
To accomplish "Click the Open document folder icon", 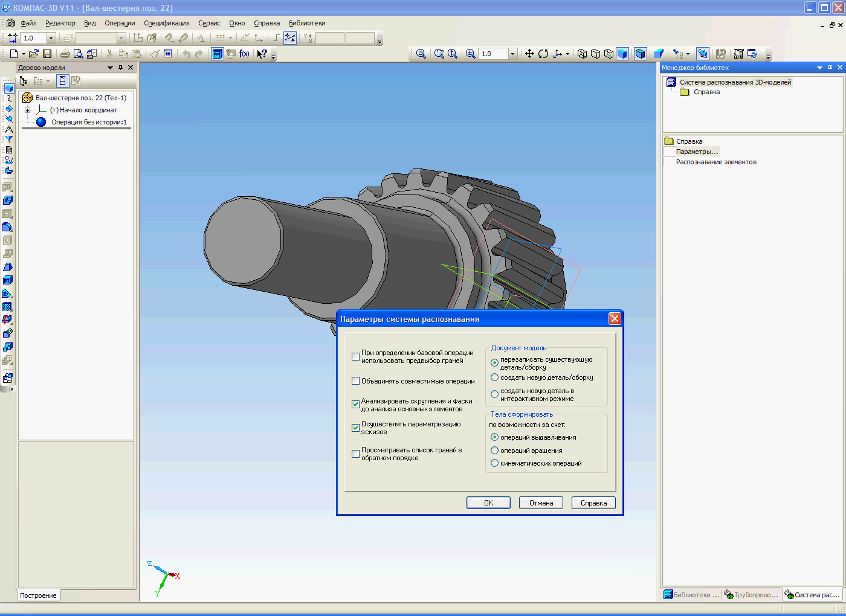I will click(34, 54).
